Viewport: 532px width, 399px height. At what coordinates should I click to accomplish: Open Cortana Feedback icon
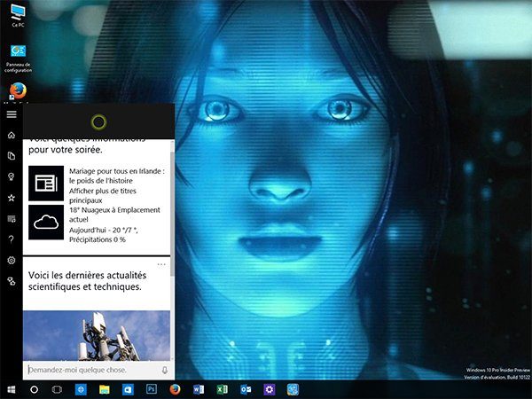[x=12, y=281]
